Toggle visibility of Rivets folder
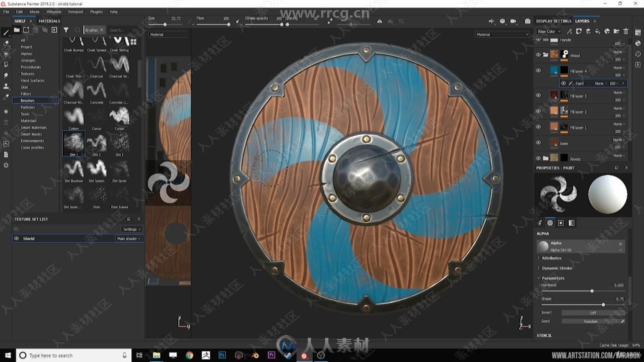Screen dimensions: 644x362 [x=538, y=158]
